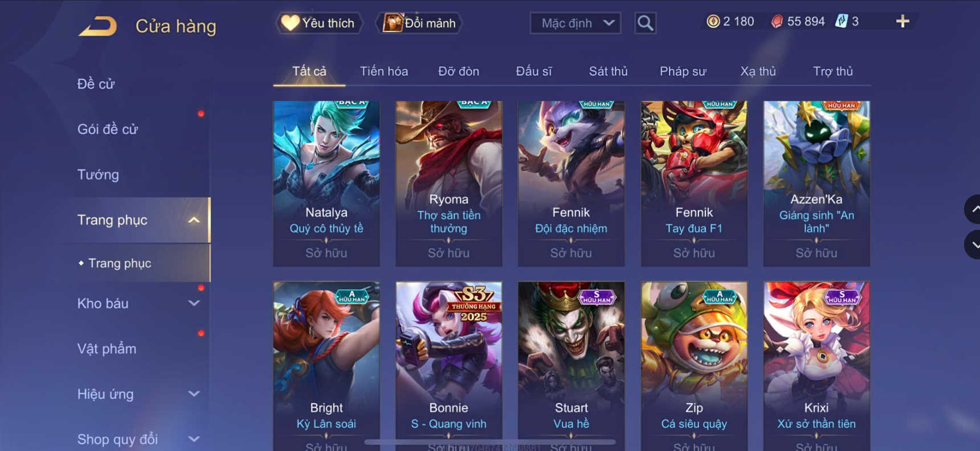Screen dimensions: 980x451
Task: Collapse the Trang phục section chevron
Action: pyautogui.click(x=194, y=220)
